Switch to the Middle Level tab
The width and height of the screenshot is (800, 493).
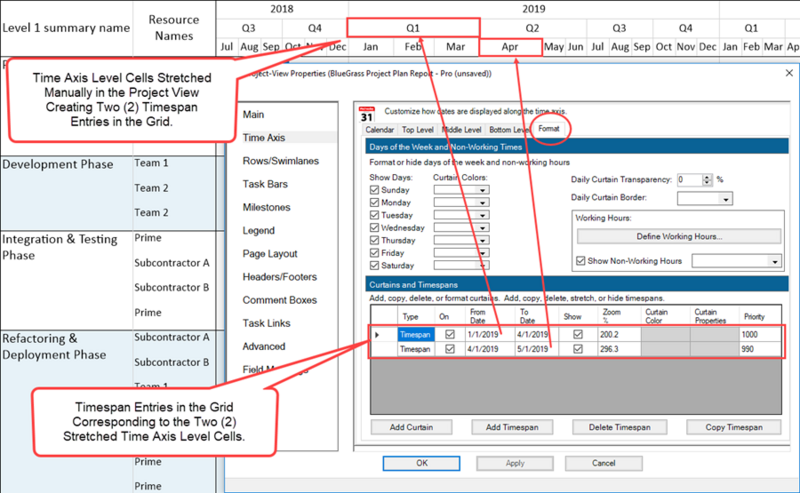tap(461, 130)
